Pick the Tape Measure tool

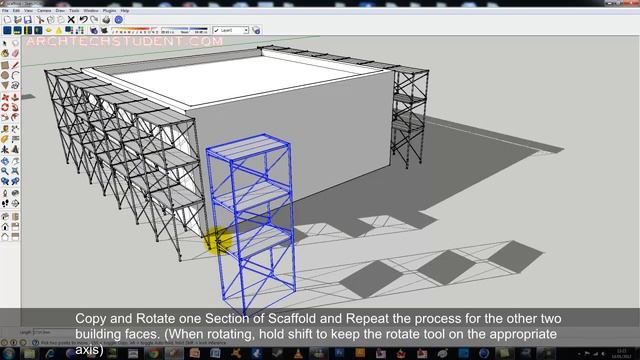point(5,129)
